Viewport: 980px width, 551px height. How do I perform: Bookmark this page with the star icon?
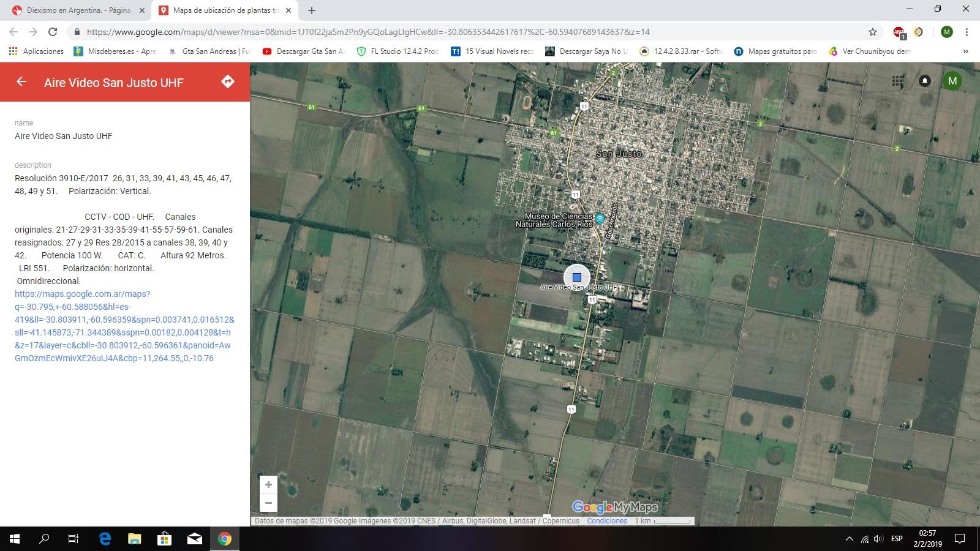tap(873, 32)
